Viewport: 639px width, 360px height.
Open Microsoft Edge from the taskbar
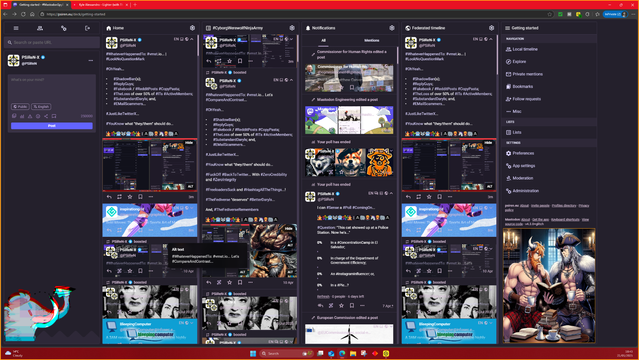342,353
